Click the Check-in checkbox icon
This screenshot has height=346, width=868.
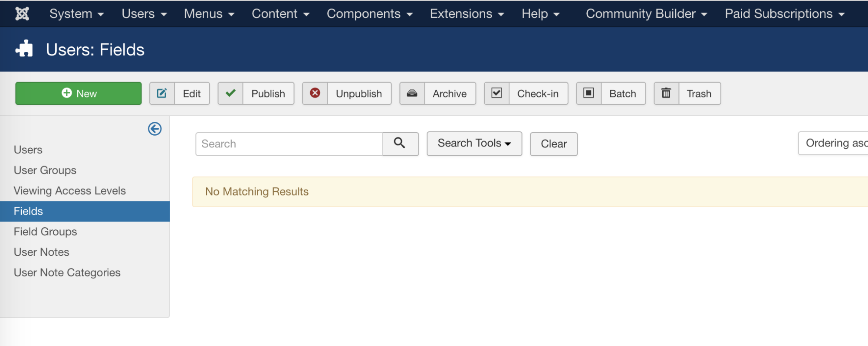(496, 93)
